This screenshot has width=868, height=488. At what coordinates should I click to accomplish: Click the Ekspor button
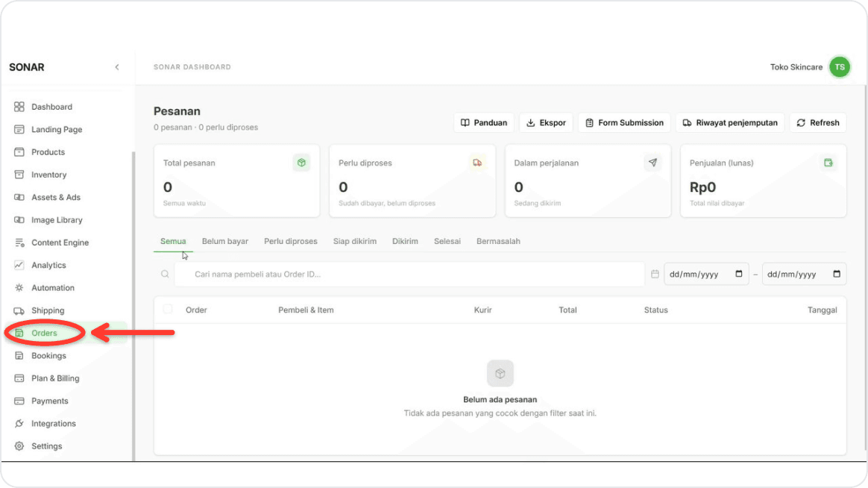pos(546,122)
